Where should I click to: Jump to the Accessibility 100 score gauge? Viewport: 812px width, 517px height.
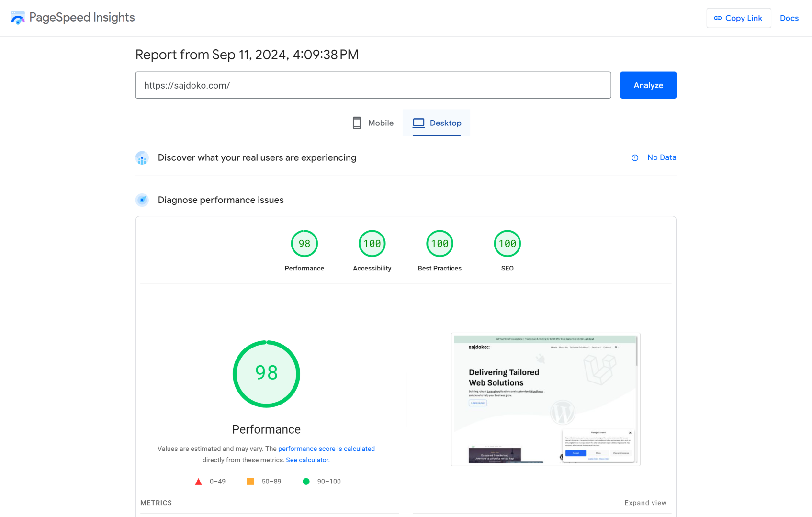(x=372, y=244)
